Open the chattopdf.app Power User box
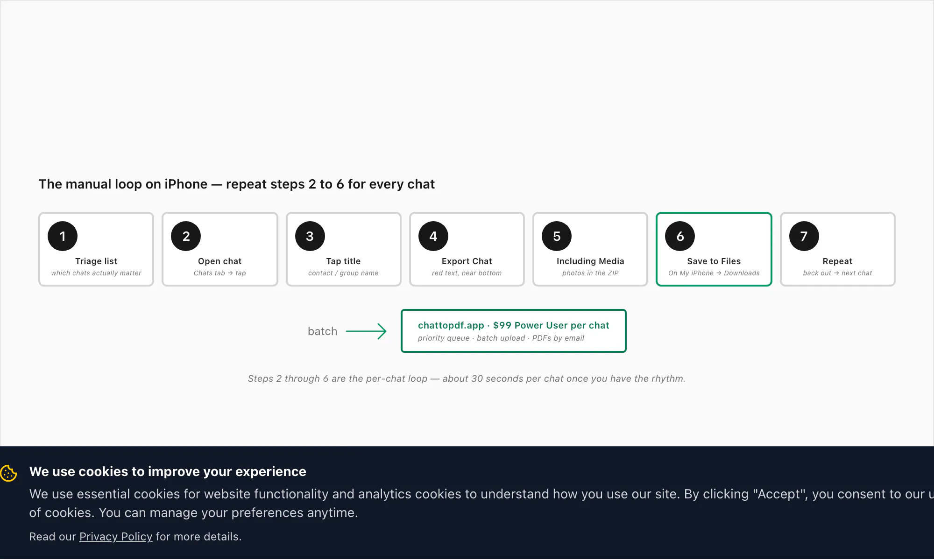This screenshot has height=560, width=934. coord(513,331)
